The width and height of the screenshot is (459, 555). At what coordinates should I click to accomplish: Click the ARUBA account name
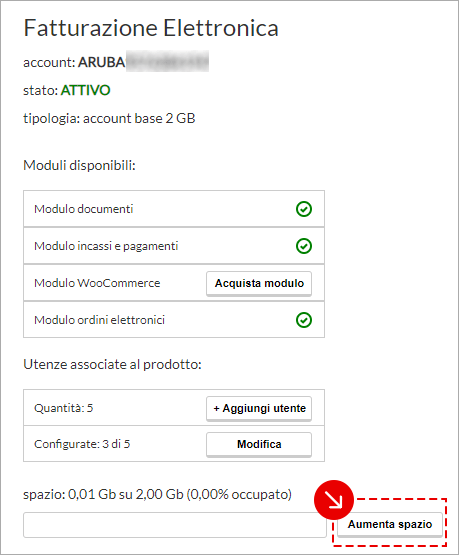coord(102,62)
